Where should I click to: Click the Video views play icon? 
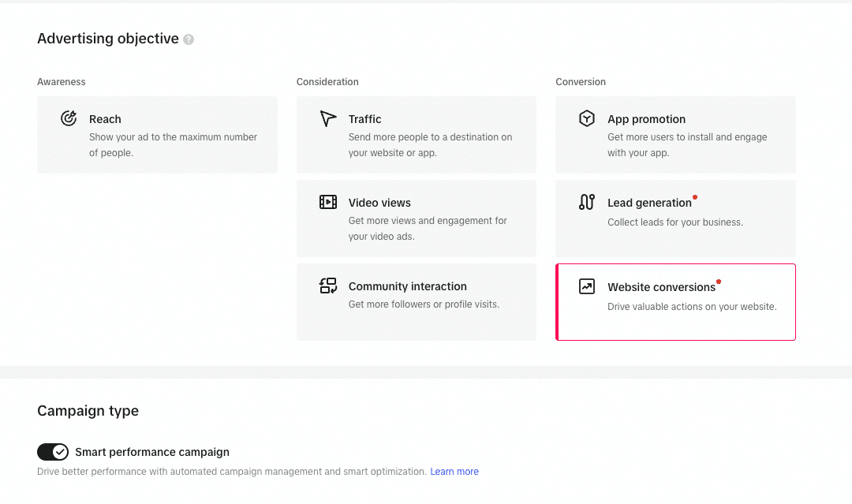(328, 202)
